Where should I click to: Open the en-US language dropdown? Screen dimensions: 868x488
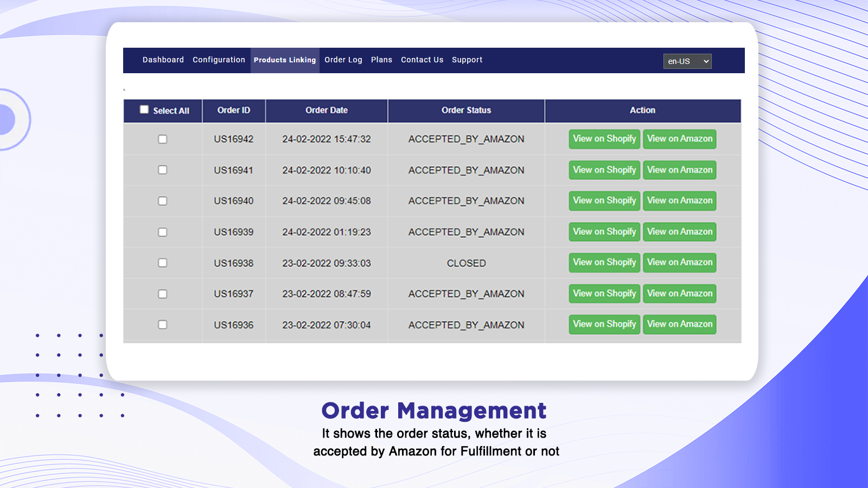pos(687,61)
